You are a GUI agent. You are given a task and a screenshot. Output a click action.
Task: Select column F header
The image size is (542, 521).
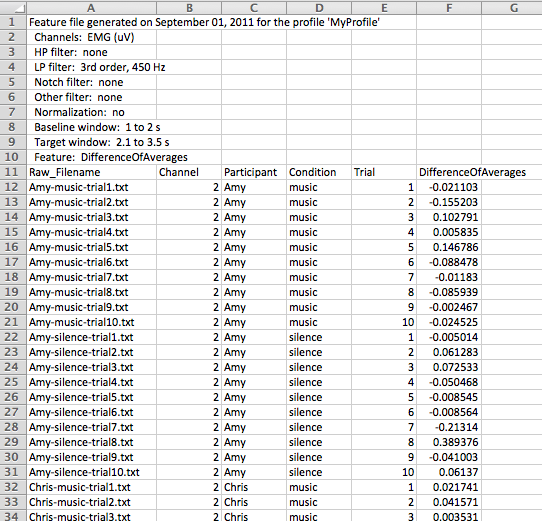coord(449,7)
